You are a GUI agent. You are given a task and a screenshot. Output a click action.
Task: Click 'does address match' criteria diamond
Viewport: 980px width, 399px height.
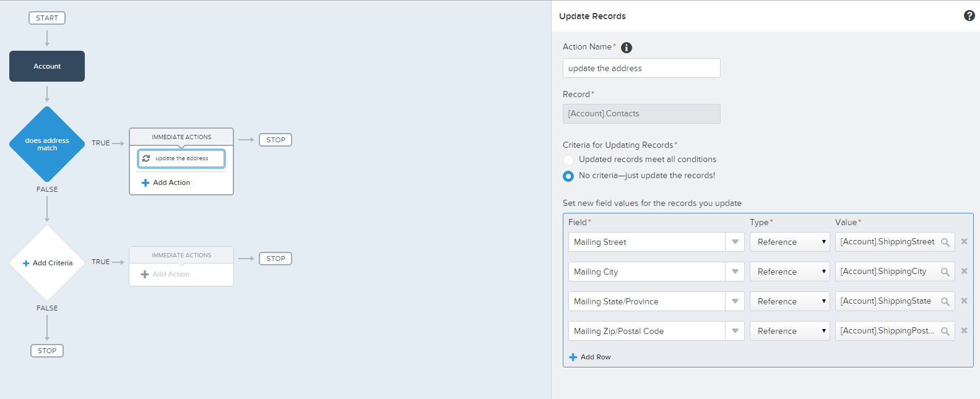tap(47, 144)
